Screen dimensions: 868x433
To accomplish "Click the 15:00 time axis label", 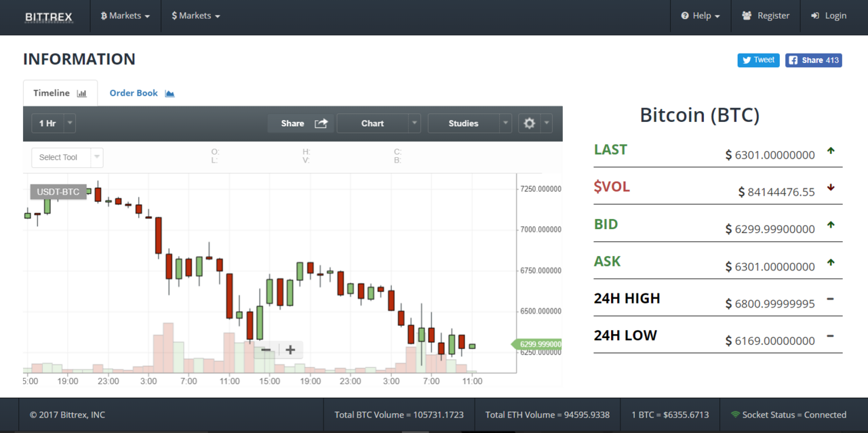I will pos(270,382).
